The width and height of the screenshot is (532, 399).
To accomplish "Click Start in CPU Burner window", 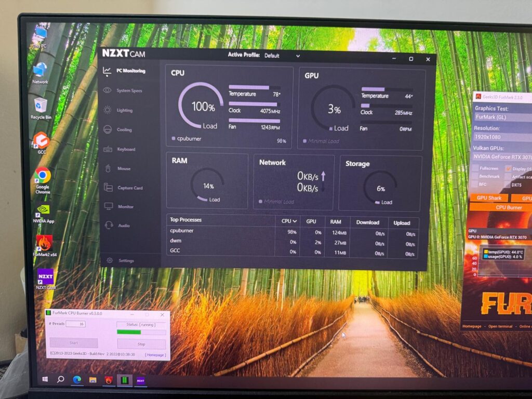I will pyautogui.click(x=74, y=343).
